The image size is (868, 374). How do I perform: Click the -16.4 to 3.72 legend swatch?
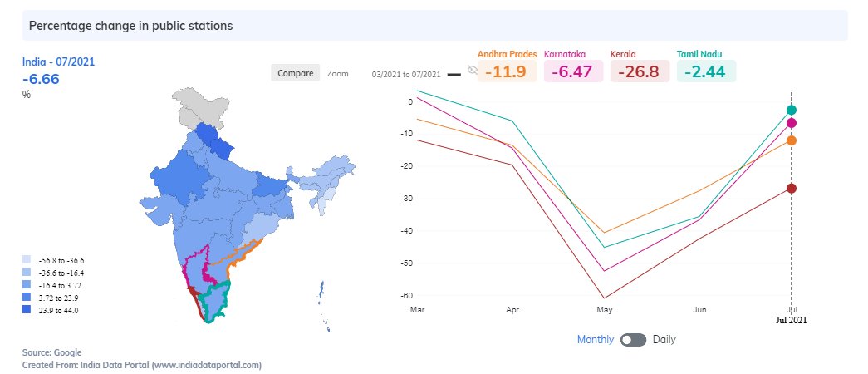(27, 285)
